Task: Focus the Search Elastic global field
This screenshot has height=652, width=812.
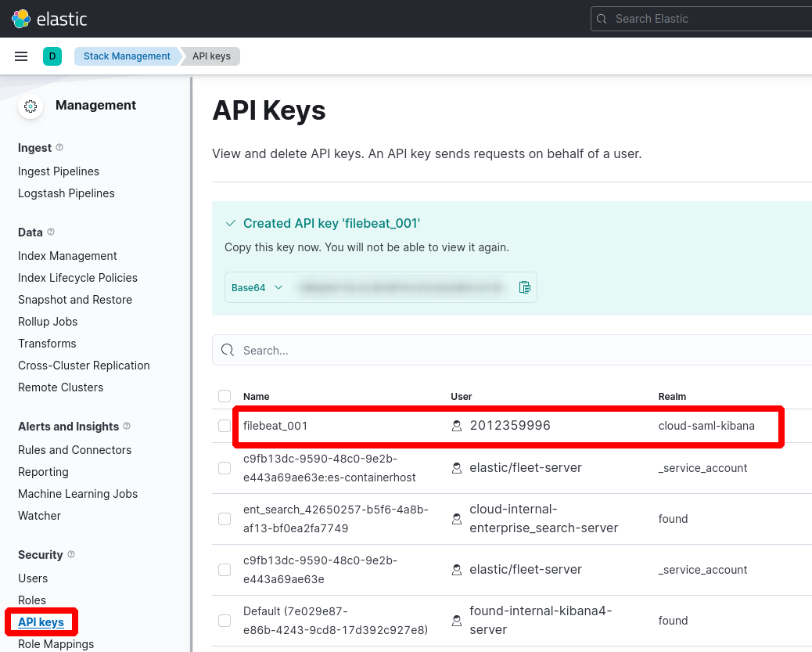Action: point(704,19)
